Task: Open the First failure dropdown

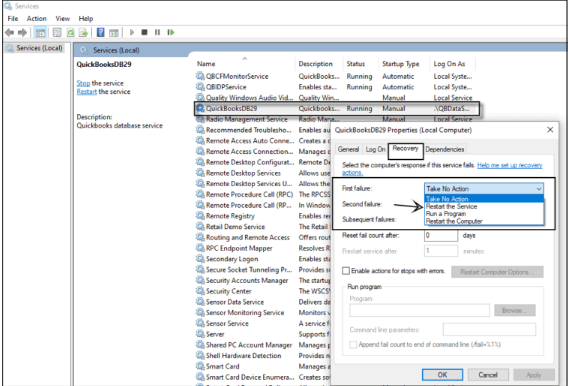Action: 484,189
